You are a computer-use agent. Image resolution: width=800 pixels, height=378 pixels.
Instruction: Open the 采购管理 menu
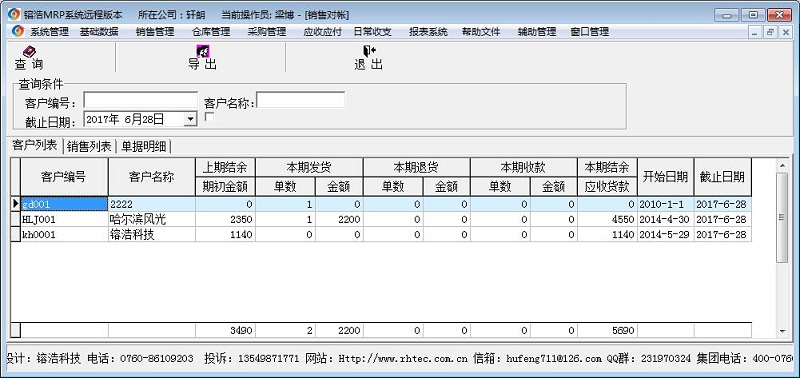coord(267,32)
